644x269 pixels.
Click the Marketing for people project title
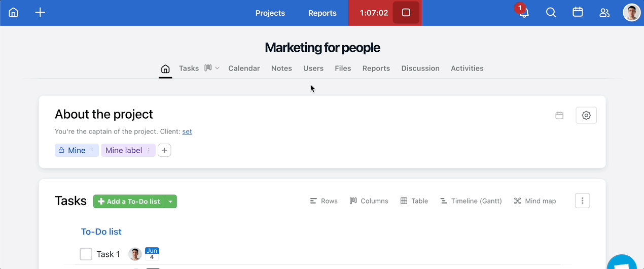[x=323, y=48]
